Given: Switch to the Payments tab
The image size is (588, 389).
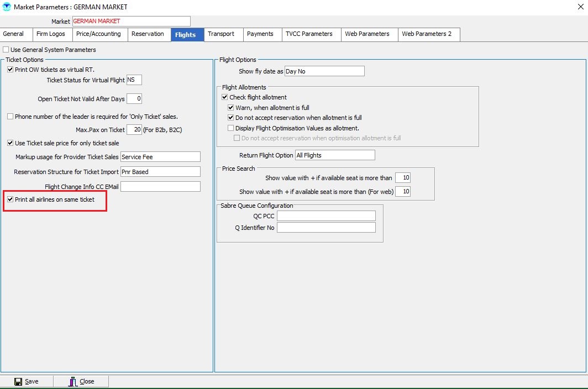Looking at the screenshot, I should click(x=260, y=34).
